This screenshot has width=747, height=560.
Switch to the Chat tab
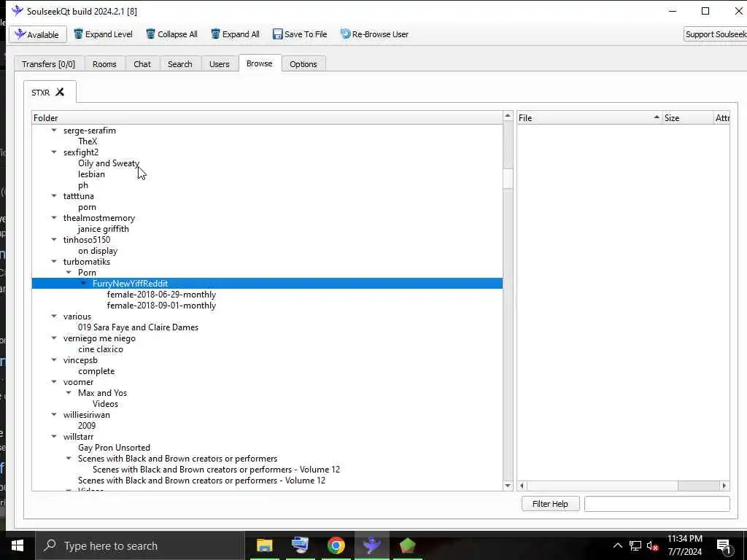pyautogui.click(x=142, y=64)
